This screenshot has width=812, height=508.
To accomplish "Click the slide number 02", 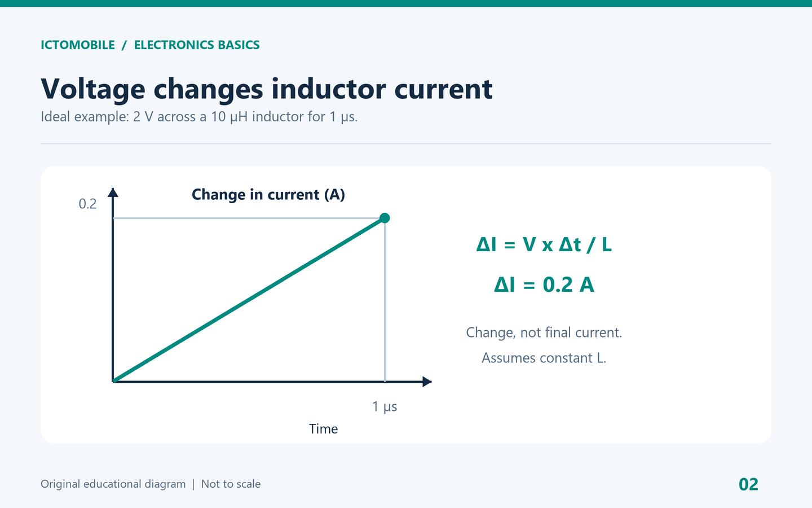I will coord(749,484).
